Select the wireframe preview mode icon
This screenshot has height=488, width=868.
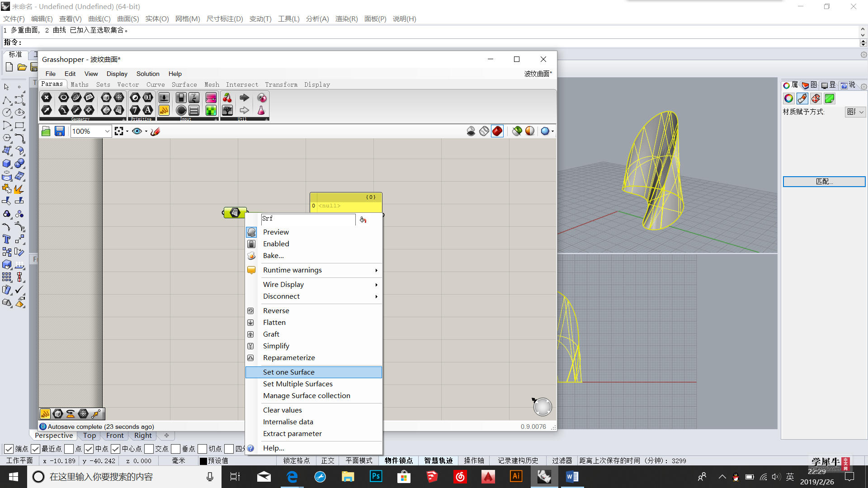[x=484, y=131]
